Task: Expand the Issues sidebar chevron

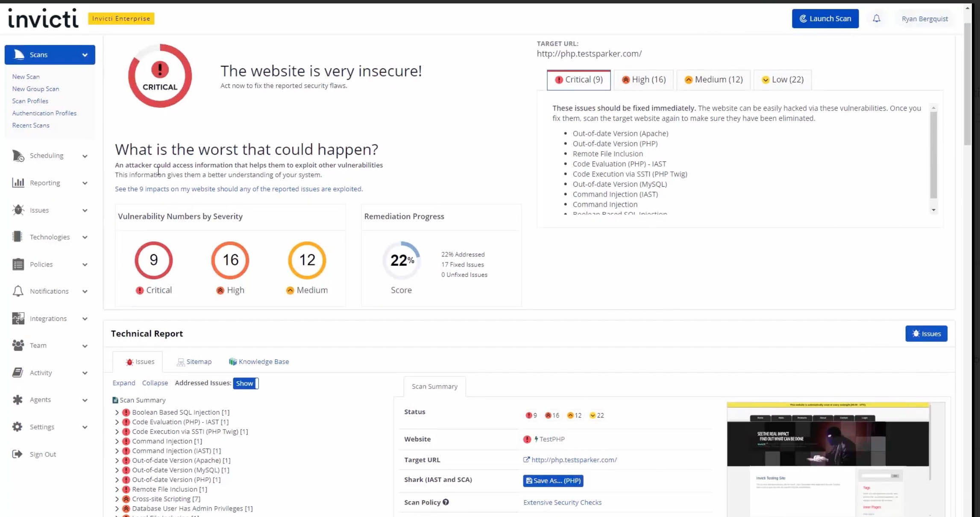Action: click(85, 210)
